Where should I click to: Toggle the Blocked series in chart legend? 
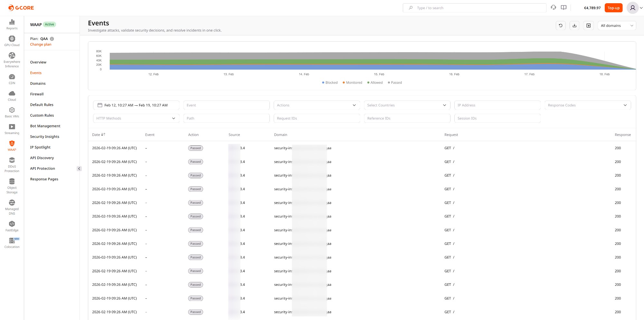pyautogui.click(x=329, y=82)
